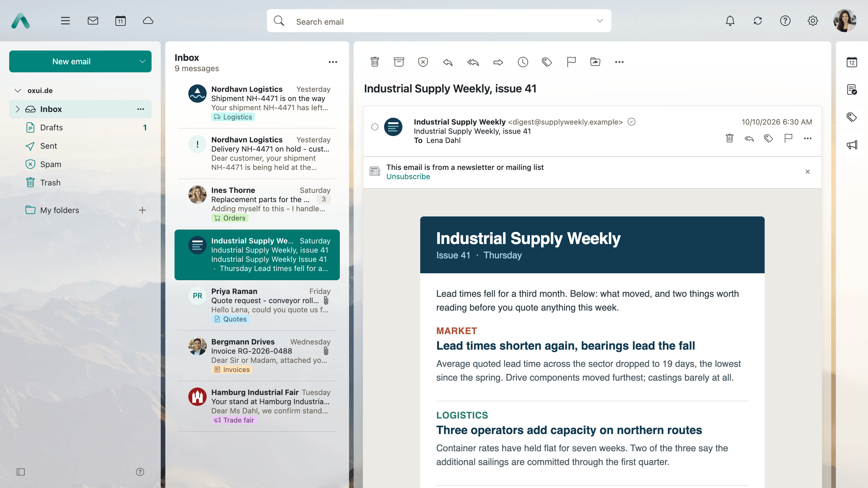
Task: Open announcements megaphone in right sidebar
Action: click(x=851, y=145)
